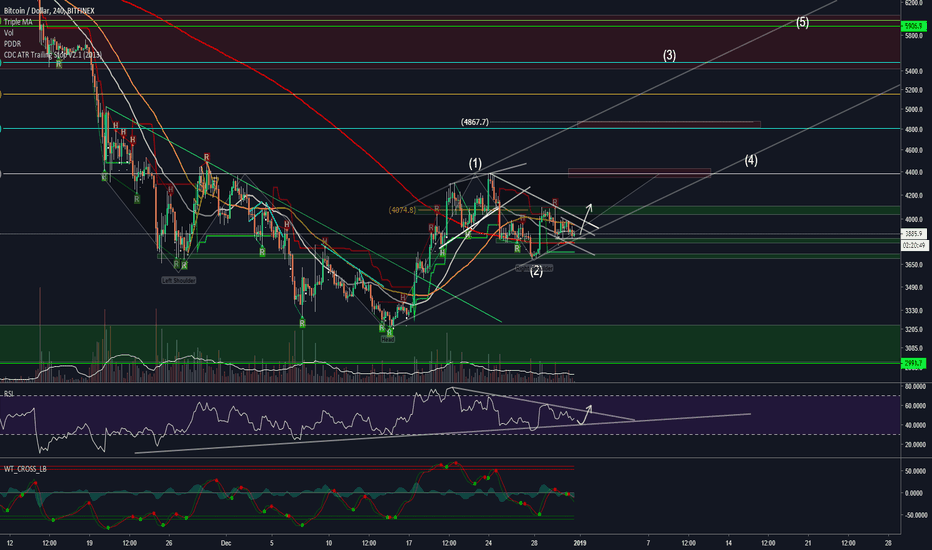Click 5000.0 on the price axis

coord(912,109)
